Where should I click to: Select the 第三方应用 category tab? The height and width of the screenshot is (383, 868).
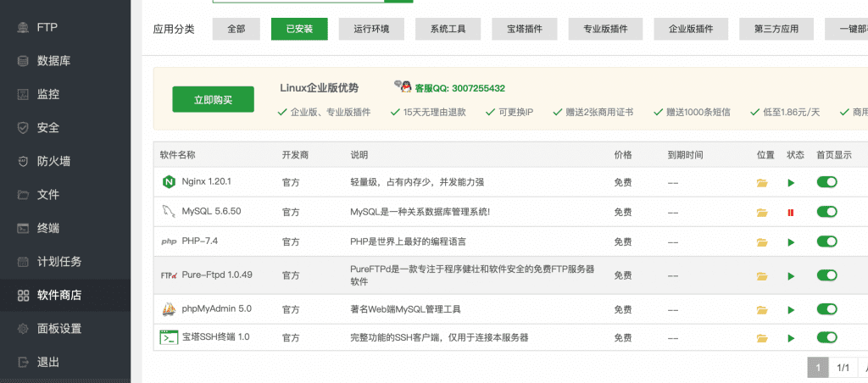(x=776, y=29)
